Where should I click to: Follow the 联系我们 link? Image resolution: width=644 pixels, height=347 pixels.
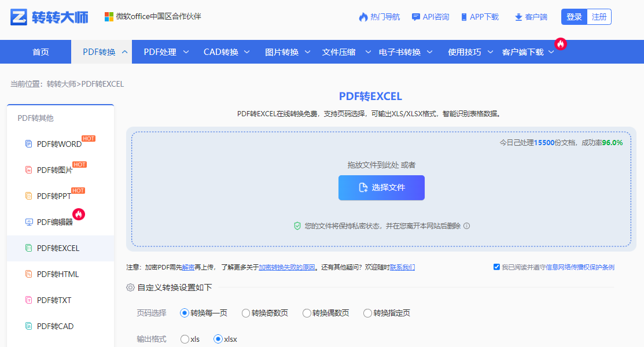point(402,267)
